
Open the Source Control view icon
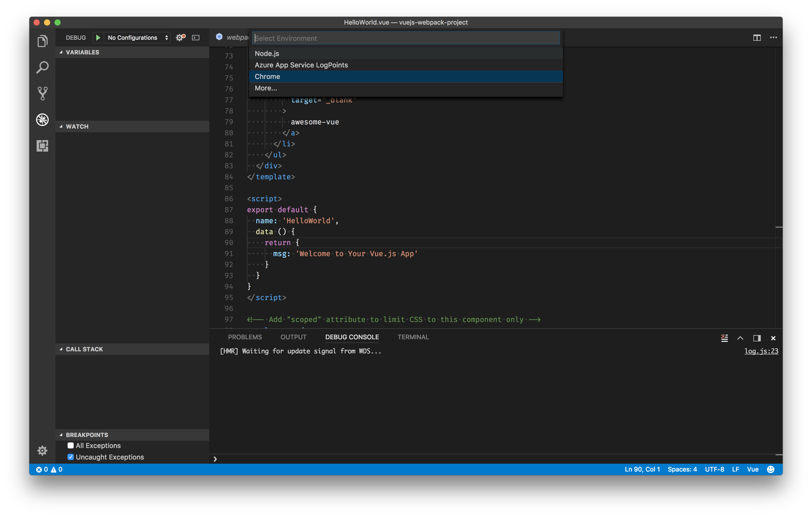coord(42,93)
